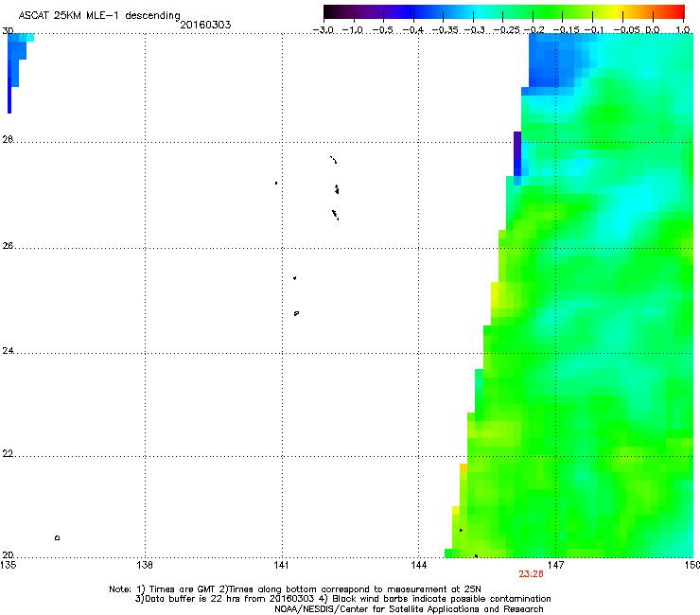The width and height of the screenshot is (700, 615).
Task: Click the latitude label "20"
Action: [8, 555]
